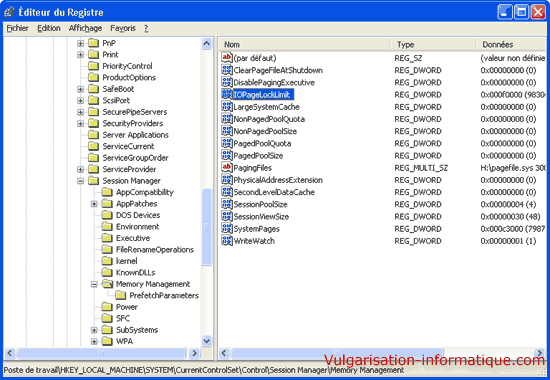Image resolution: width=550 pixels, height=380 pixels.
Task: Select the Environment folder icon
Action: coord(107,227)
